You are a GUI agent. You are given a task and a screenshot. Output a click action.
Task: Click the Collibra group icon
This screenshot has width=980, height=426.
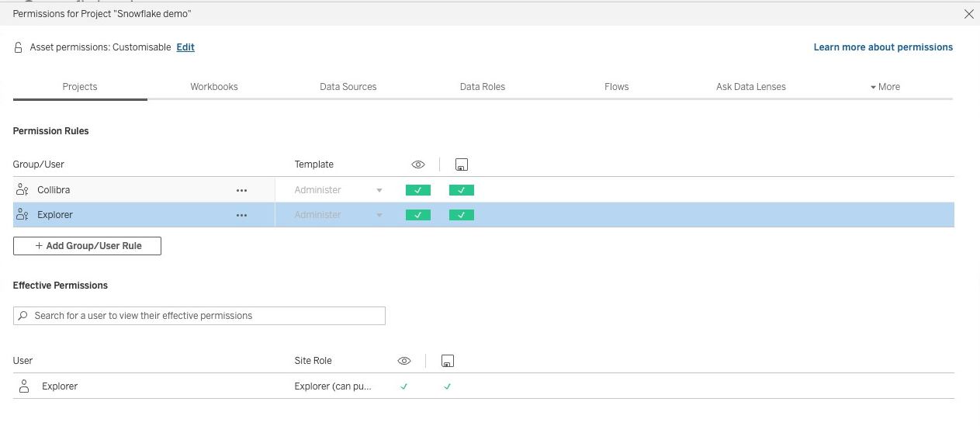point(23,190)
